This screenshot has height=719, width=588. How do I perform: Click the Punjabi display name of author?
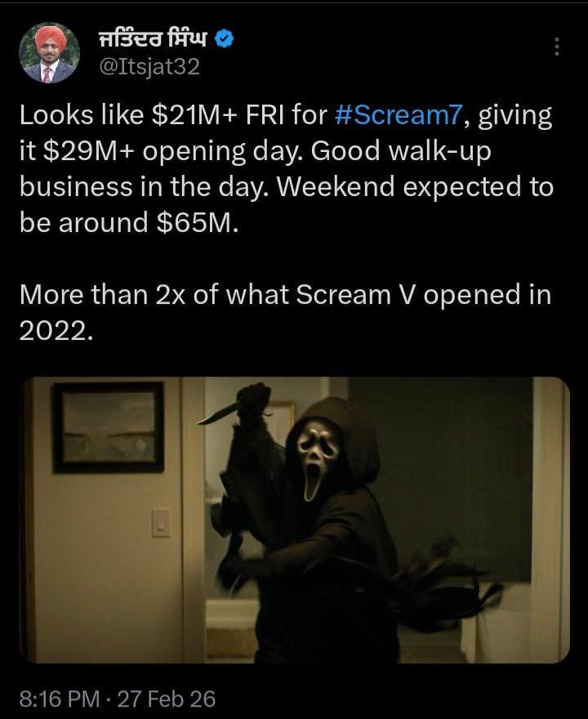click(154, 39)
